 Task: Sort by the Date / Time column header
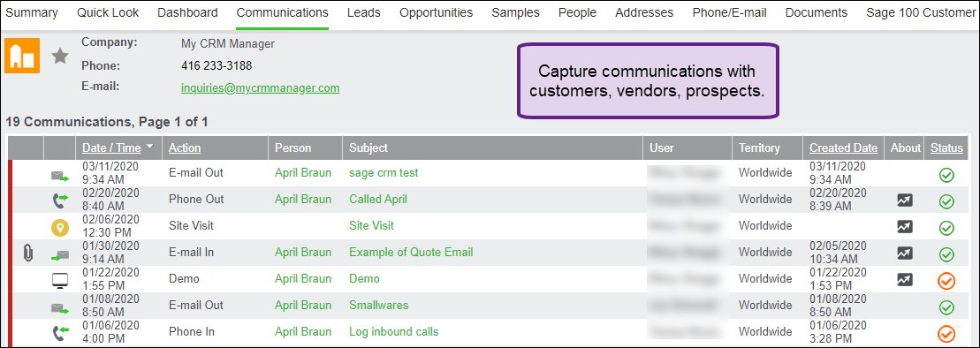tap(112, 148)
